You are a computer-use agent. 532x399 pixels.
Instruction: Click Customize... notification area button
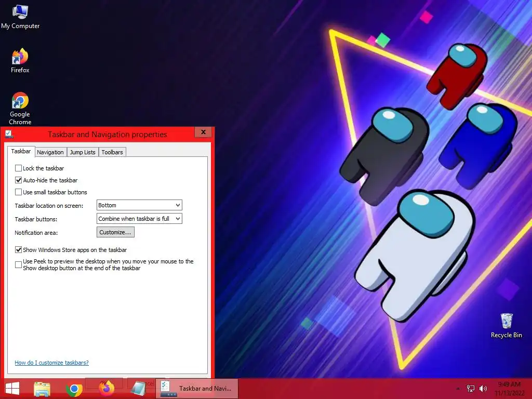[115, 232]
